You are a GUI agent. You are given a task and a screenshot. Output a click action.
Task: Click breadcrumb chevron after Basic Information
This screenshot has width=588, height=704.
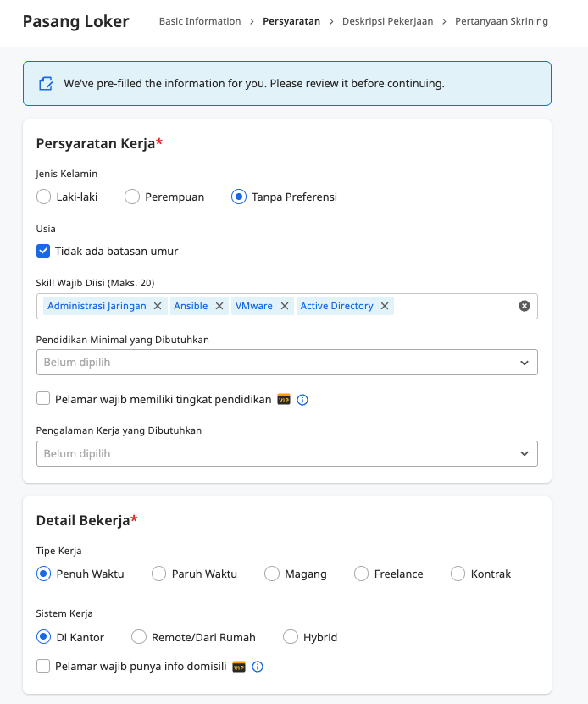coord(252,21)
